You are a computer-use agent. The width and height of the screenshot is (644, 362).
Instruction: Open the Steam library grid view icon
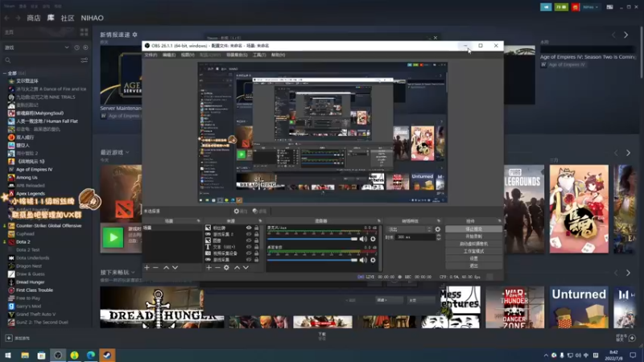pyautogui.click(x=85, y=32)
